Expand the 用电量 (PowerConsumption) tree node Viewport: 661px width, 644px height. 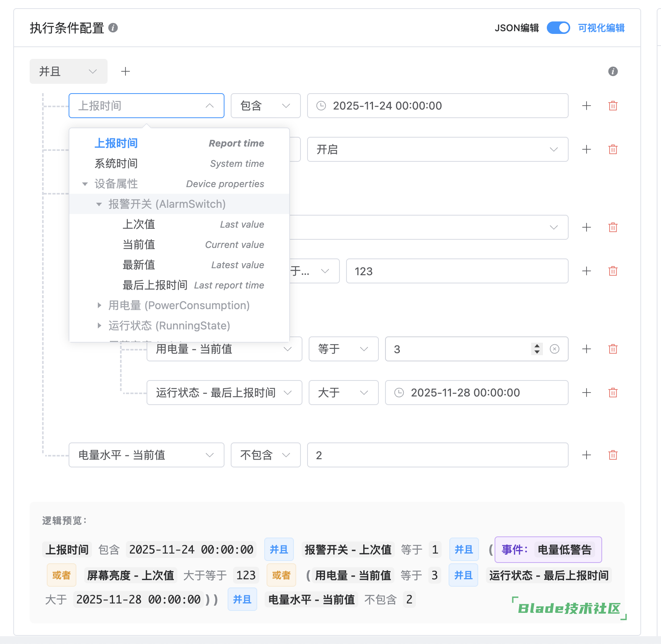click(99, 305)
